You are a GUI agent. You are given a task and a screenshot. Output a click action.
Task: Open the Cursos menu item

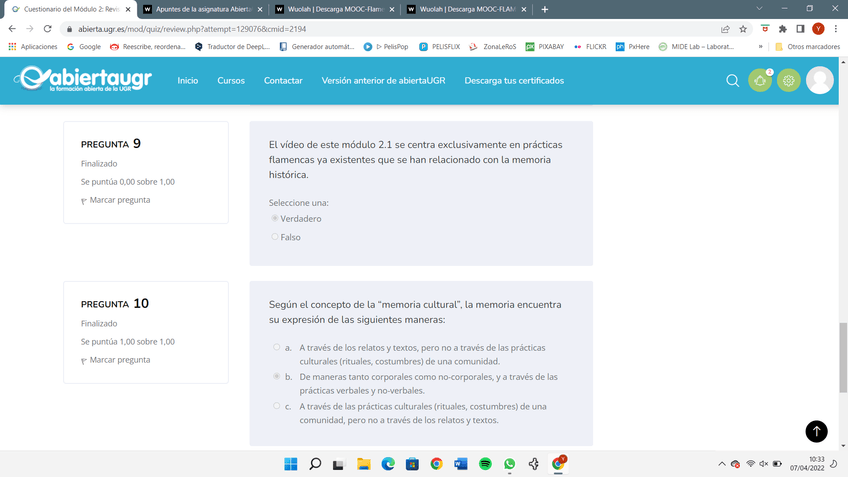[x=231, y=81]
